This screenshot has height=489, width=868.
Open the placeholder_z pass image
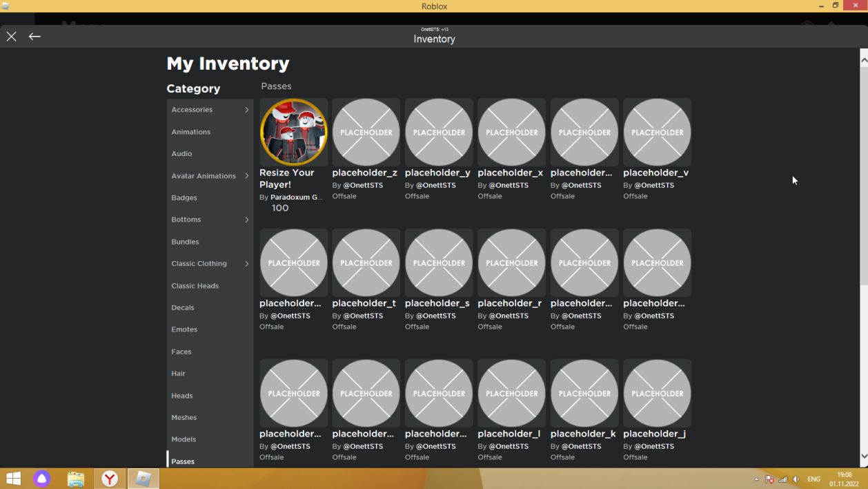366,132
